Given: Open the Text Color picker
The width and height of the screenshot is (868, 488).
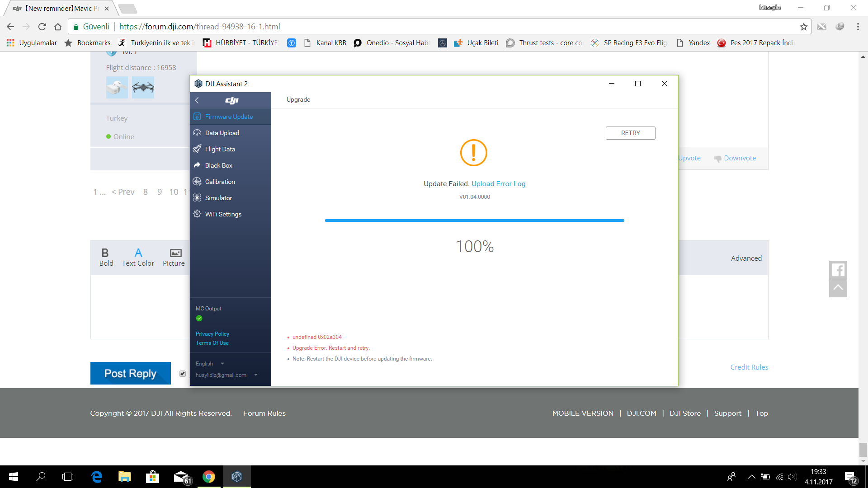Looking at the screenshot, I should click(138, 258).
